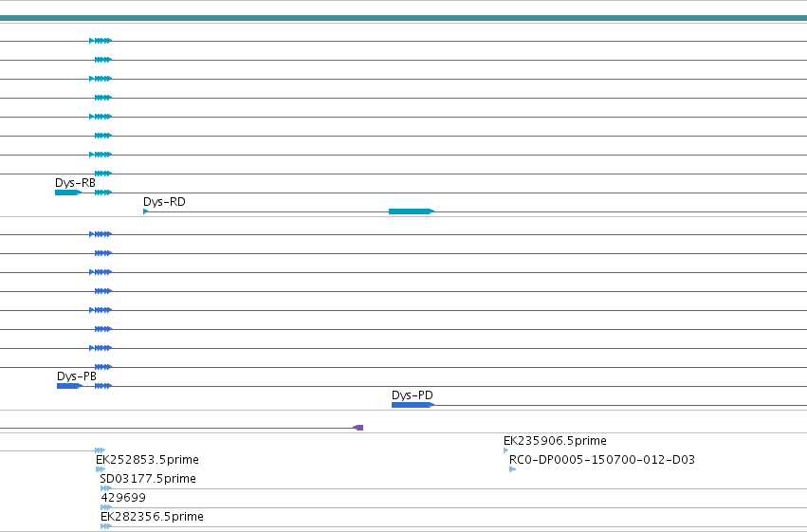The image size is (807, 532).
Task: Click the Dys-PD thick exon block
Action: pyautogui.click(x=413, y=405)
